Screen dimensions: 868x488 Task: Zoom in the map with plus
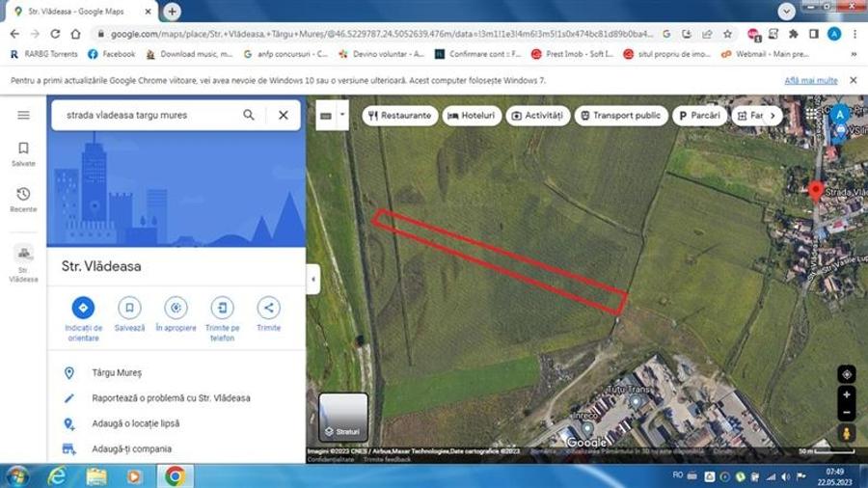[847, 394]
